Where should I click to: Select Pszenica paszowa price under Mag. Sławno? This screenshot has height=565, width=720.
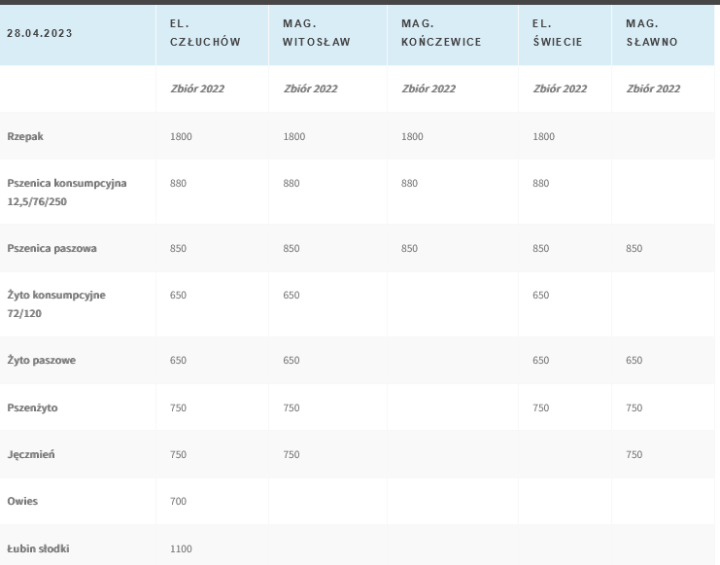tap(636, 247)
